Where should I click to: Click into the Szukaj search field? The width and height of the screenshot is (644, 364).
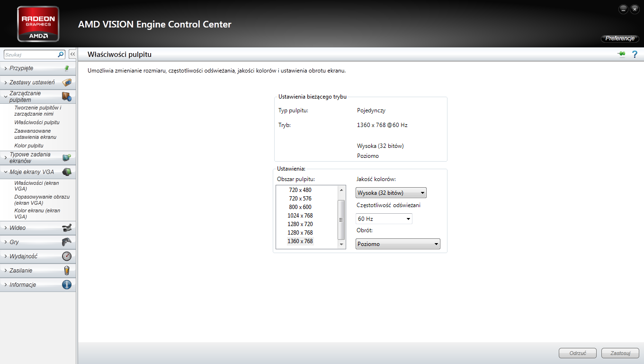click(x=31, y=55)
